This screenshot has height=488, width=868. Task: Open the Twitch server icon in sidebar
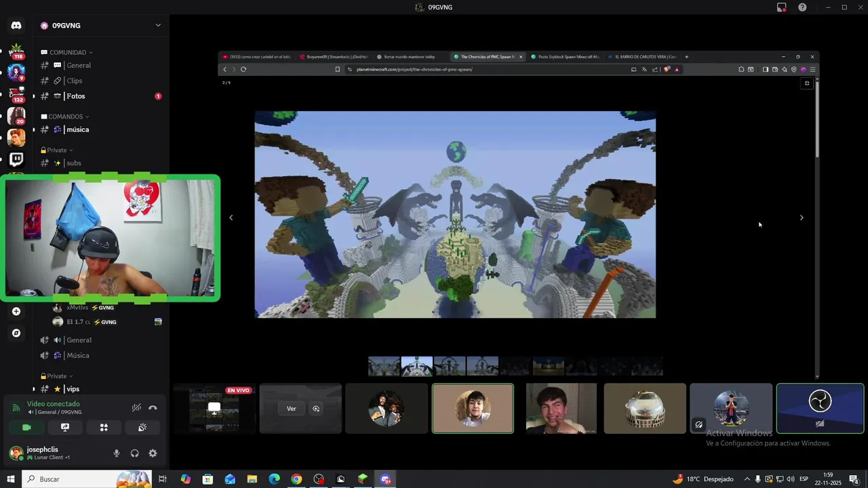(x=16, y=159)
